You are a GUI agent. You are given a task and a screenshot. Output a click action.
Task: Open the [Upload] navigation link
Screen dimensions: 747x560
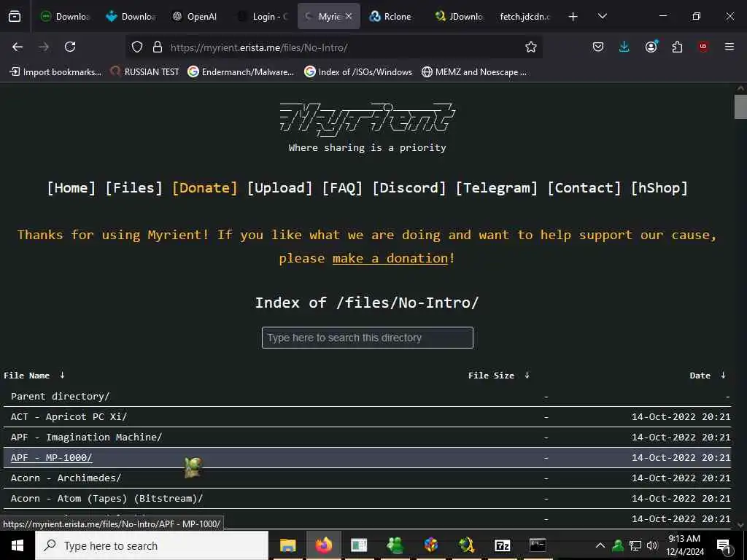point(279,187)
